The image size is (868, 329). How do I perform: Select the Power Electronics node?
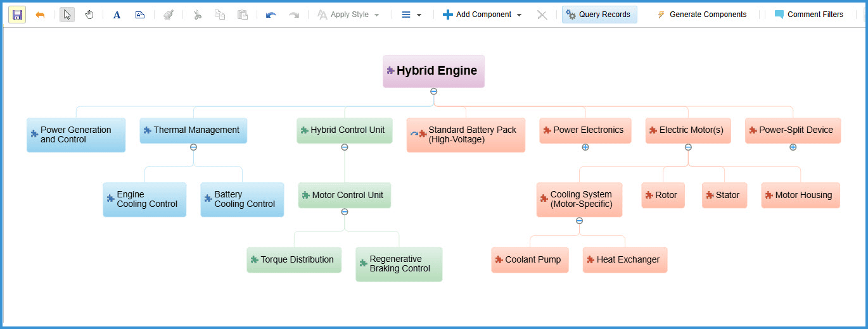(585, 130)
